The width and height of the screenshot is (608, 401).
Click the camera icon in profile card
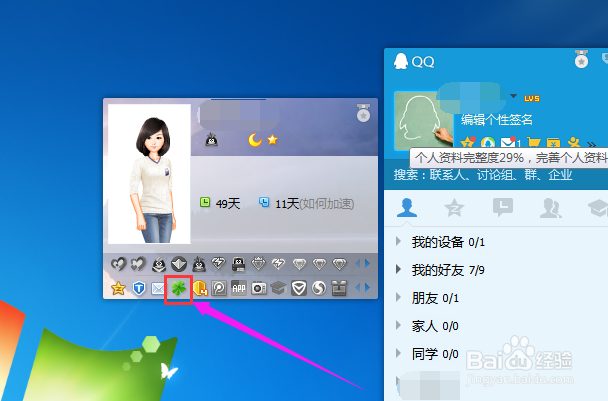(x=259, y=288)
